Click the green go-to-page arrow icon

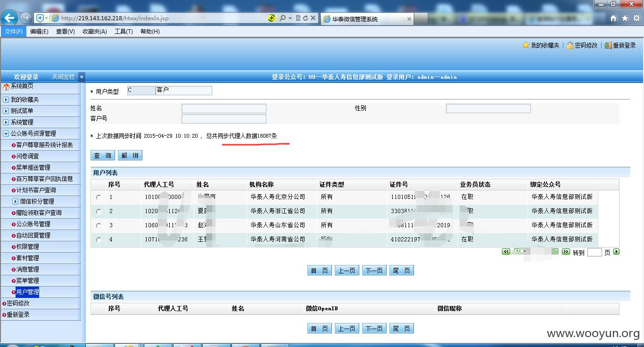[x=616, y=252]
